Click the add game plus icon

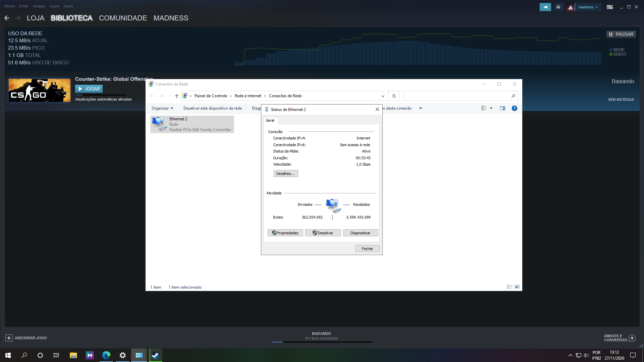[9, 338]
